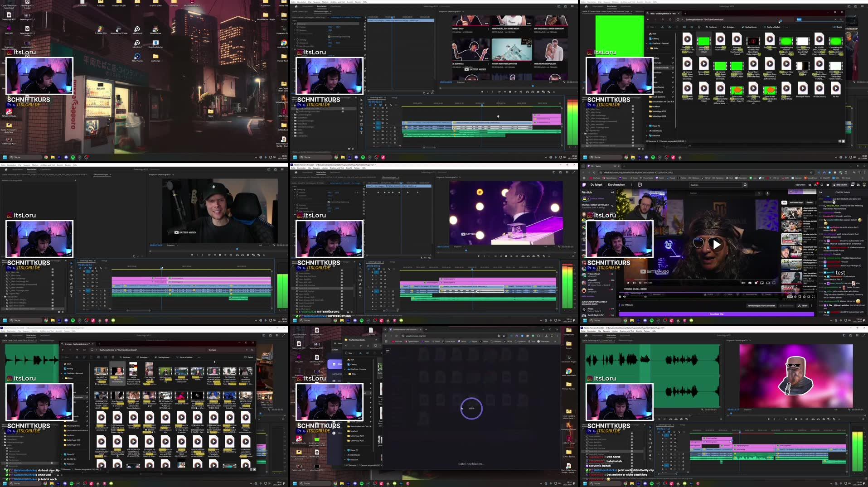Open FL Studio 2024 shortcut on the desktop
The height and width of the screenshot is (487, 868).
click(101, 30)
